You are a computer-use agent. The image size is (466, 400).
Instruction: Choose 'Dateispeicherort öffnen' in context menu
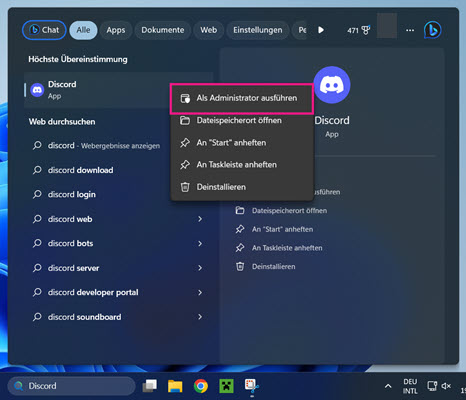242,120
